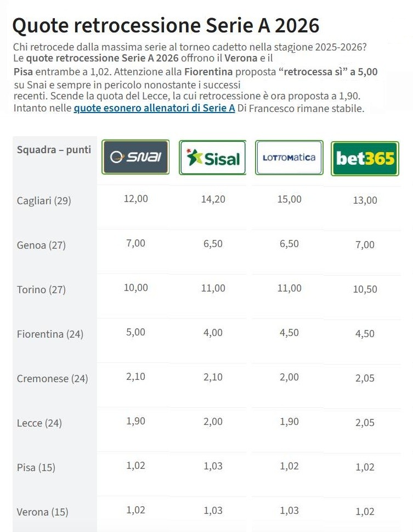
Task: Click Cagliari's Lottomatica odds 15,00
Action: [289, 199]
